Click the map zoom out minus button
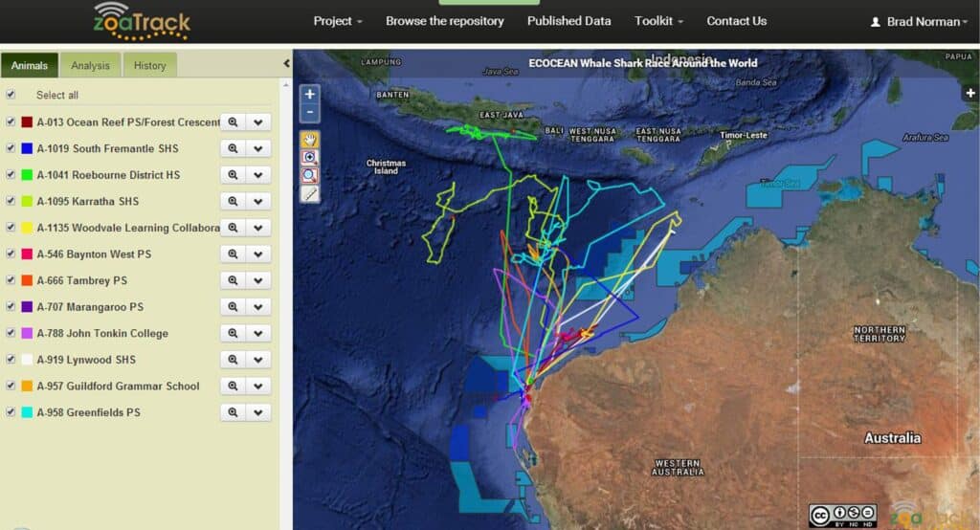 pyautogui.click(x=309, y=112)
